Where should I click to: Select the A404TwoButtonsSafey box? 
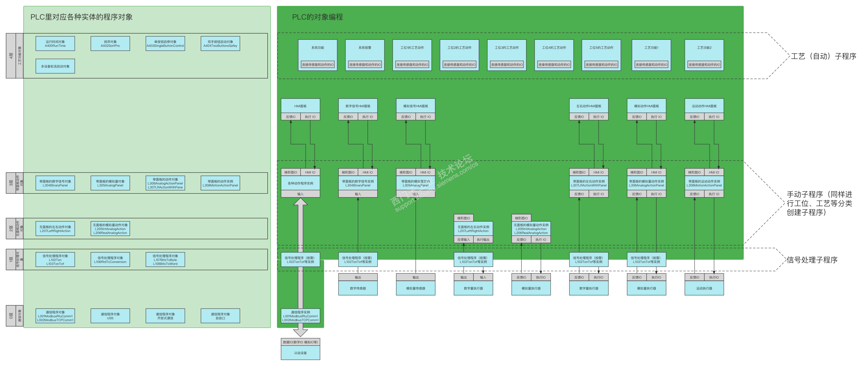220,44
